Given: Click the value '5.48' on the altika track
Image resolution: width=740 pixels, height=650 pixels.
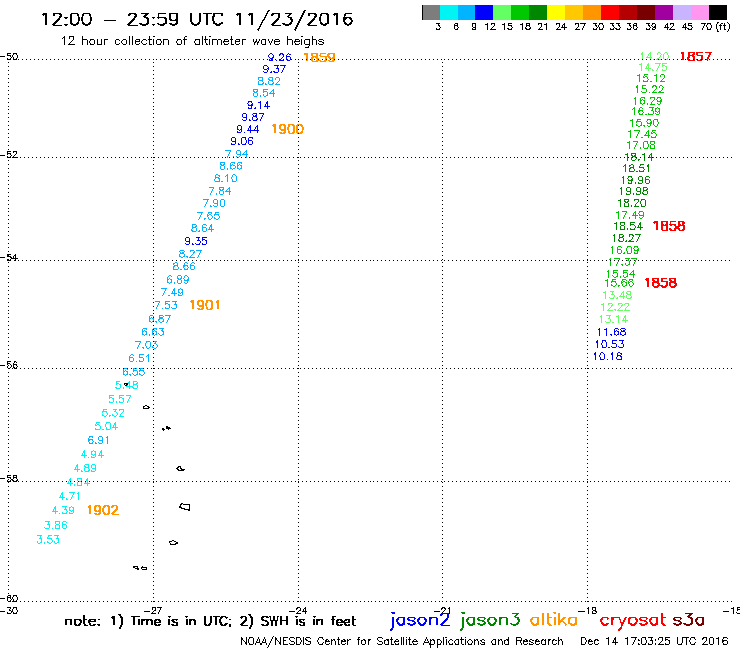Looking at the screenshot, I should tap(126, 385).
